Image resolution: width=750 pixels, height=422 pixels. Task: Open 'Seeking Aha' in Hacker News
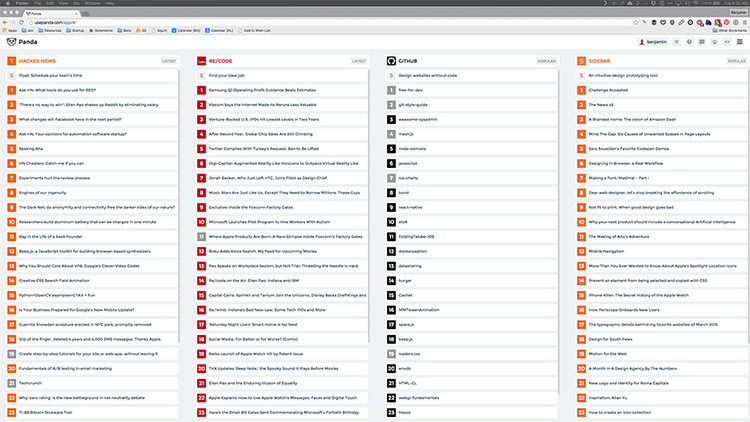pyautogui.click(x=31, y=149)
